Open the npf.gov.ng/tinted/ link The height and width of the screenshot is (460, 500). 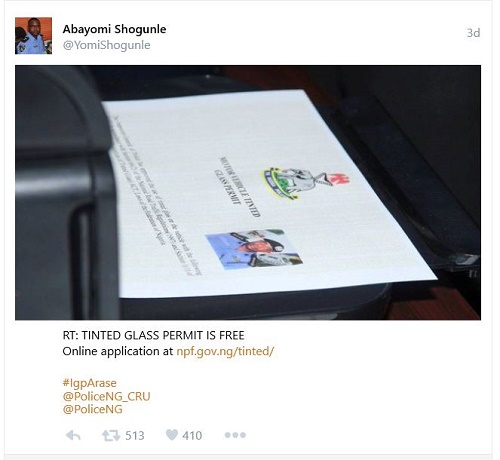click(x=225, y=351)
